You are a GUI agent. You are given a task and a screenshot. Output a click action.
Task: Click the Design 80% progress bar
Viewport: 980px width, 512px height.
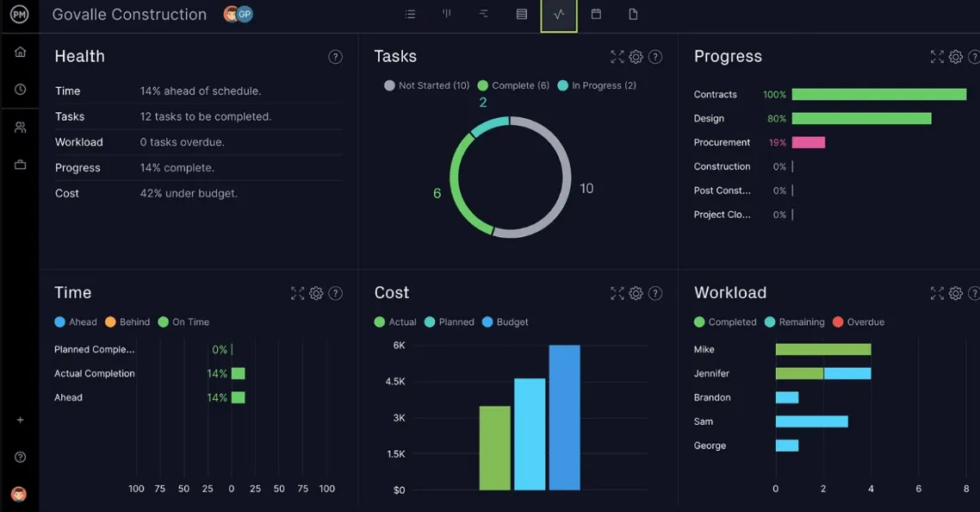pyautogui.click(x=861, y=118)
